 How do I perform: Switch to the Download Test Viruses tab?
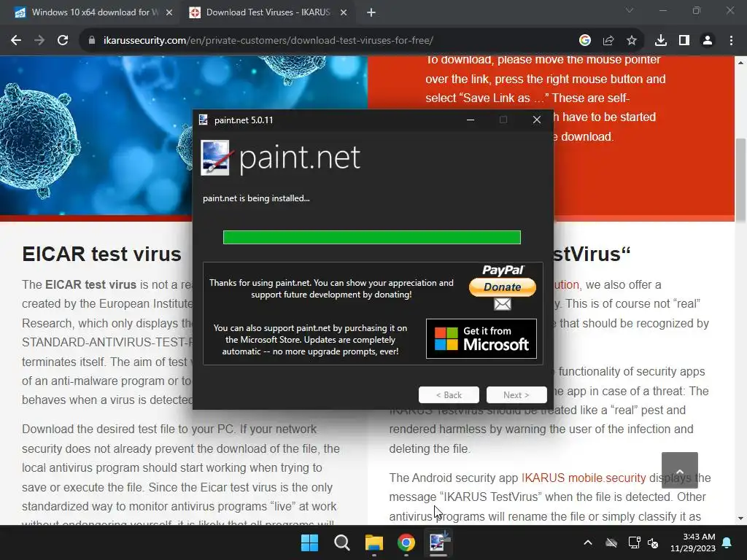pyautogui.click(x=268, y=12)
